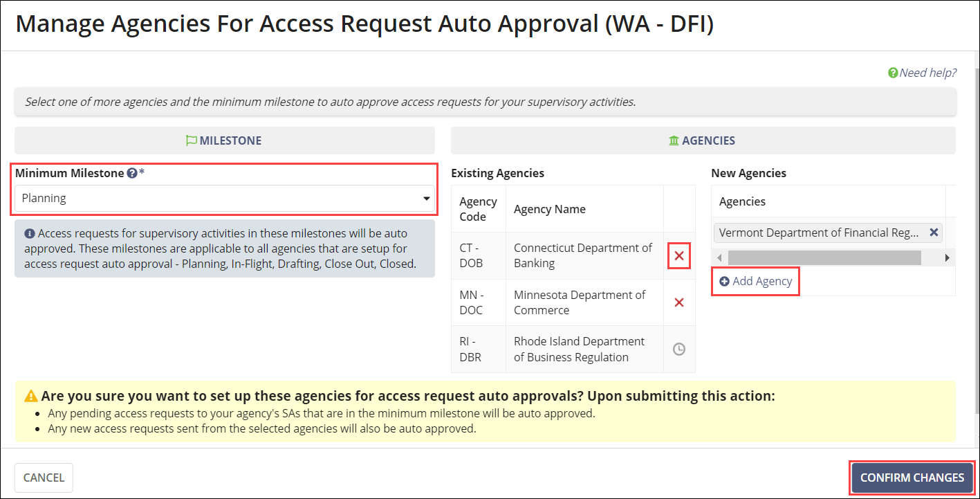Image resolution: width=980 pixels, height=499 pixels.
Task: Click the green question icon next to Need help
Action: pyautogui.click(x=893, y=72)
